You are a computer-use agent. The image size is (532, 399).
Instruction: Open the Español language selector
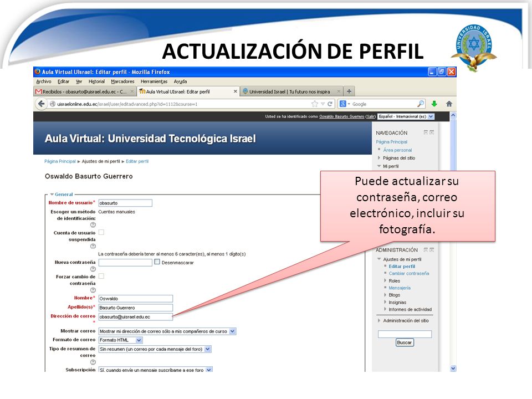click(406, 116)
